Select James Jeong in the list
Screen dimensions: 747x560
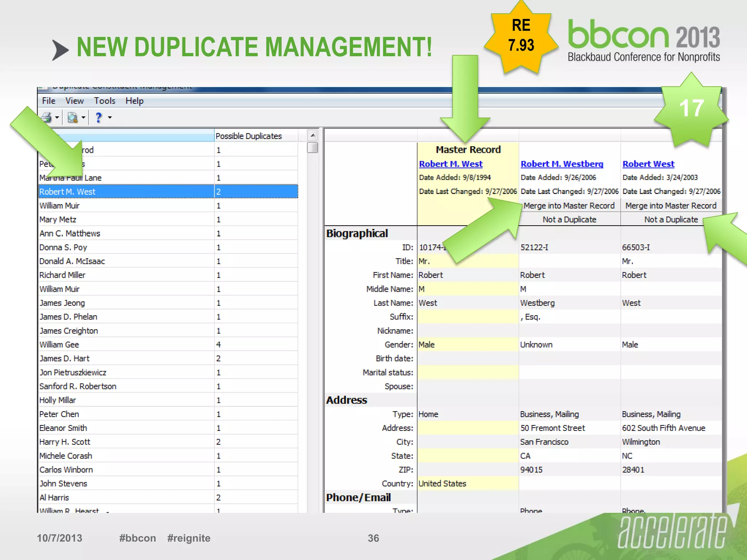click(169, 303)
